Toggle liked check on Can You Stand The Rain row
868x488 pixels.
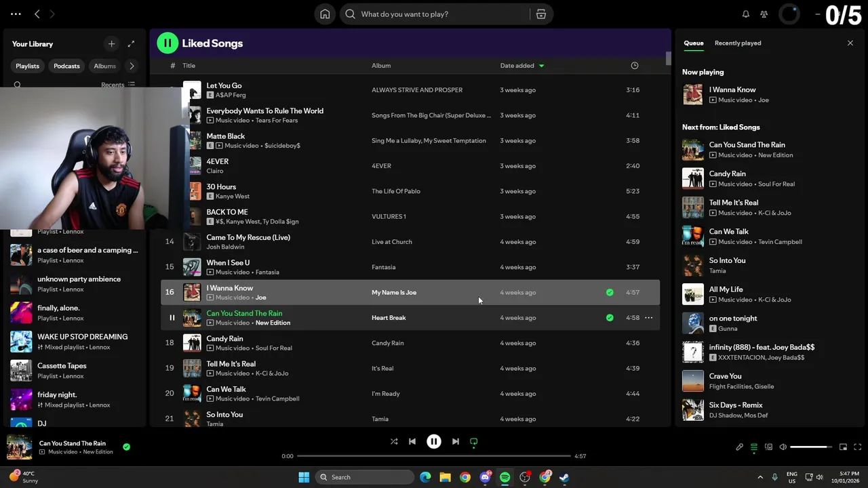pyautogui.click(x=610, y=318)
